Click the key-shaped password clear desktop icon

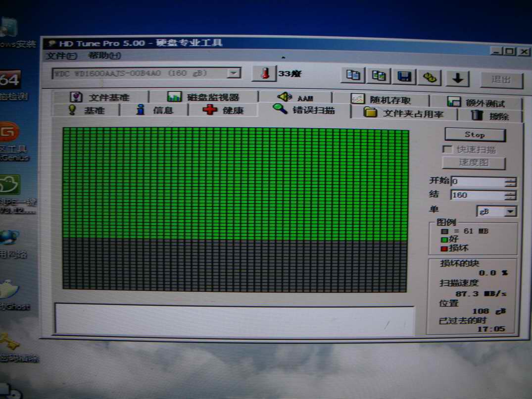pyautogui.click(x=9, y=342)
